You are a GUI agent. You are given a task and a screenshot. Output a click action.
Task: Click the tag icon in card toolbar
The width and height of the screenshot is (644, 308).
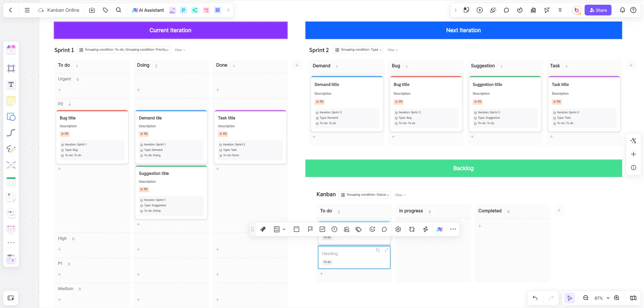pyautogui.click(x=359, y=229)
